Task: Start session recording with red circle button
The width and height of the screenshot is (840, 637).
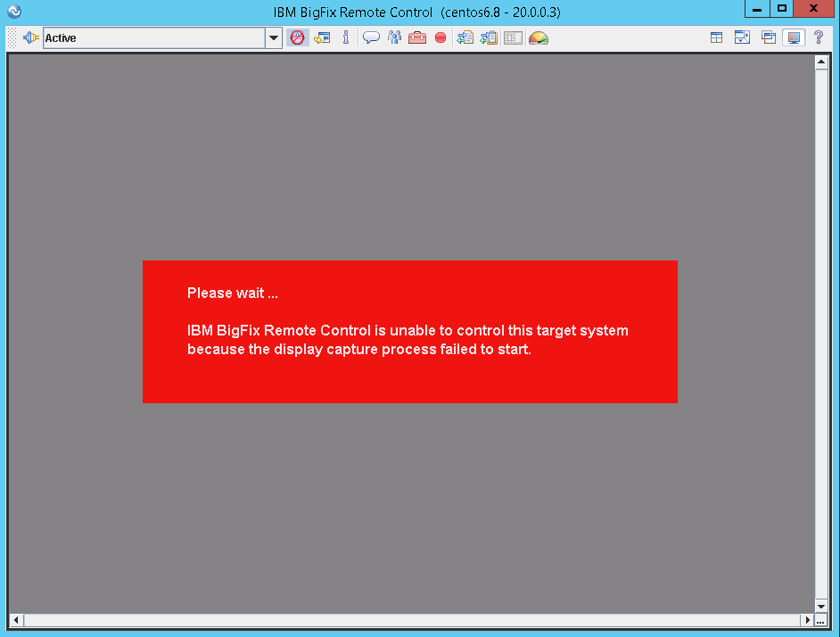Action: (441, 37)
